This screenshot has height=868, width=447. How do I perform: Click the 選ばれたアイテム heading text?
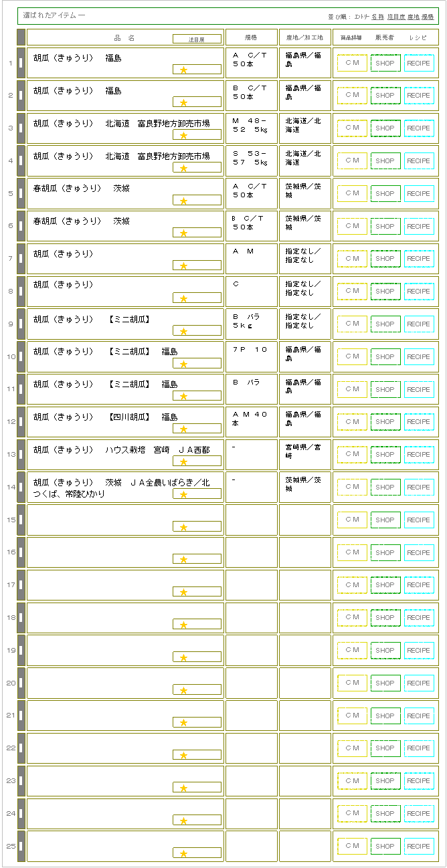click(x=54, y=15)
